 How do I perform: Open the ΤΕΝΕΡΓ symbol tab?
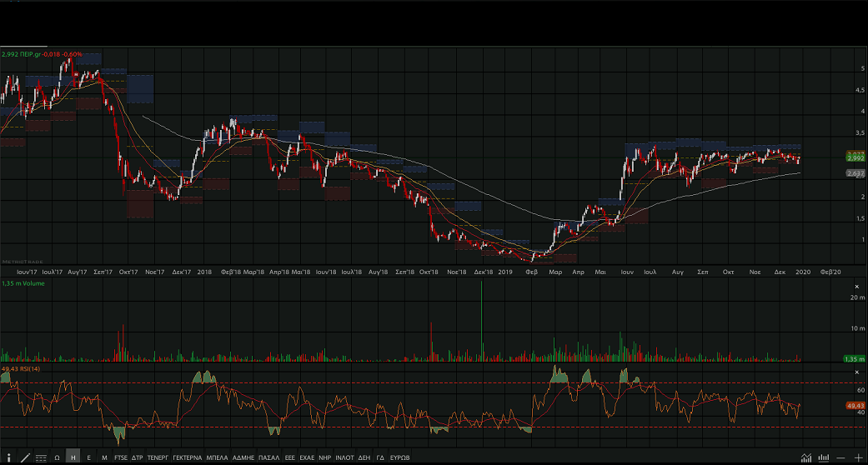click(x=158, y=457)
